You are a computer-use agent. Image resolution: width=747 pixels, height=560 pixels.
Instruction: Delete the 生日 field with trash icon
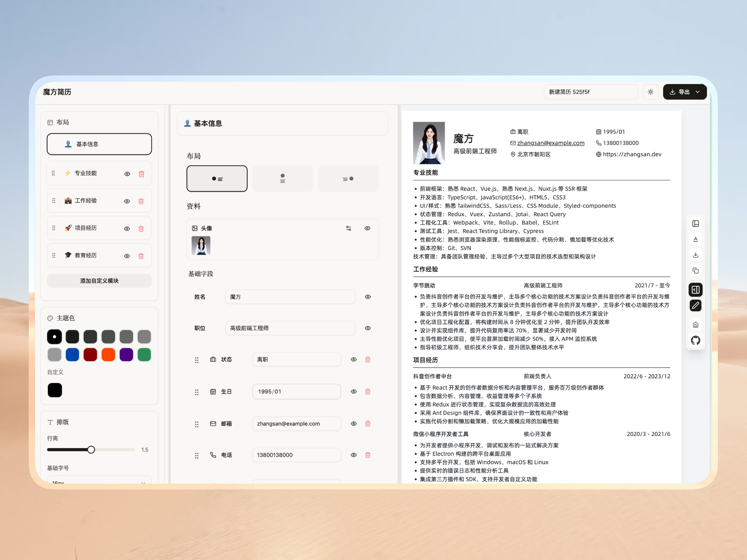tap(368, 392)
